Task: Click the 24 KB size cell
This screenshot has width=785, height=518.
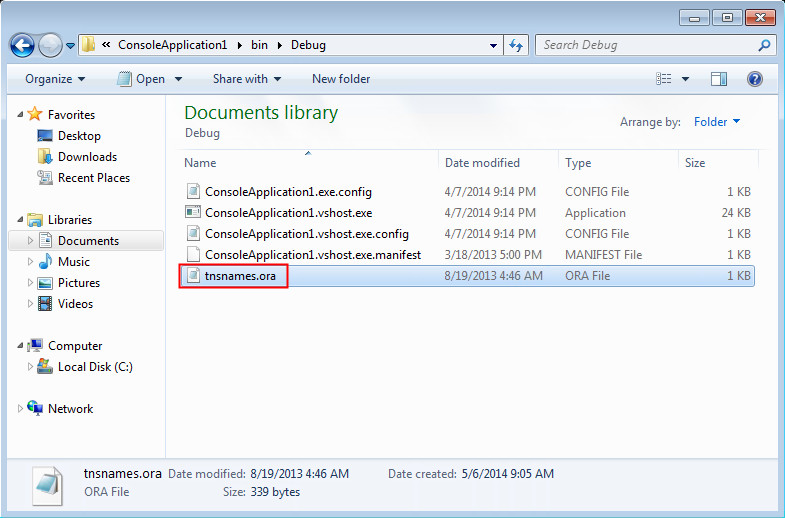Action: click(736, 213)
